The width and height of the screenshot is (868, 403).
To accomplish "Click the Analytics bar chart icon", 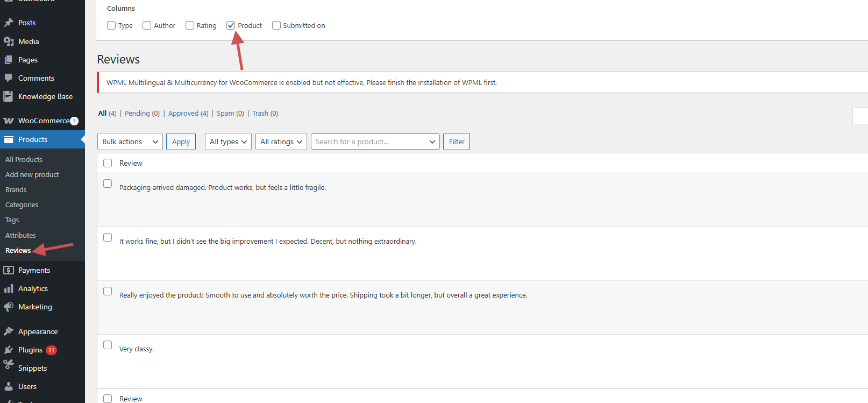I will (9, 288).
